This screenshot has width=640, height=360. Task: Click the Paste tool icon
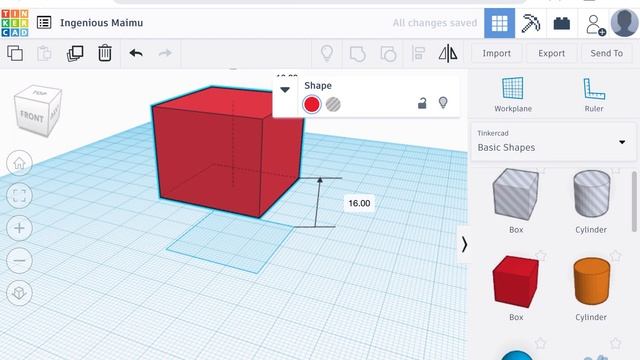point(44,53)
